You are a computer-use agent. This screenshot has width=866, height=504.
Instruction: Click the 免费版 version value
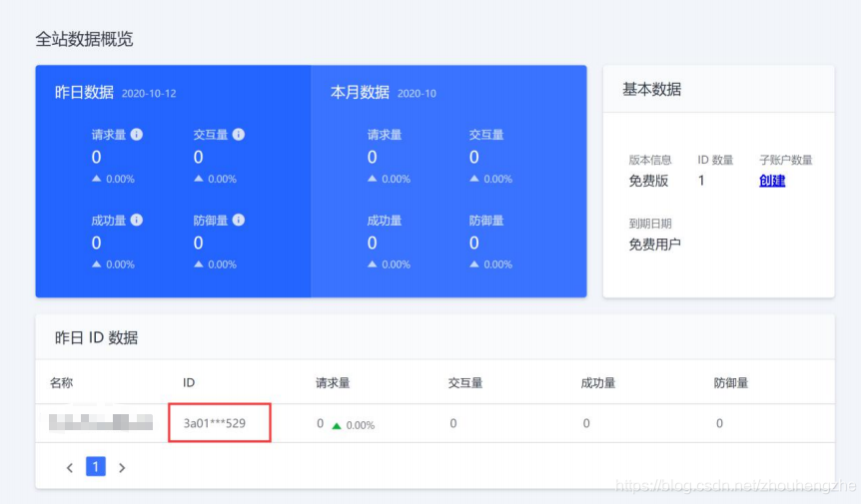[648, 181]
